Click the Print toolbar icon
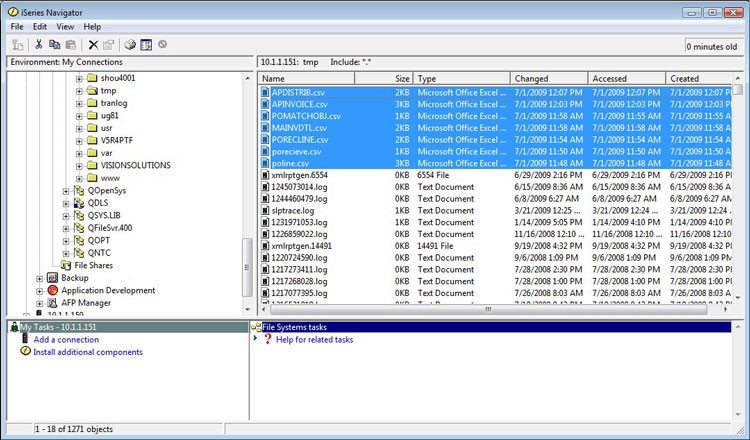The width and height of the screenshot is (750, 440). (x=130, y=45)
